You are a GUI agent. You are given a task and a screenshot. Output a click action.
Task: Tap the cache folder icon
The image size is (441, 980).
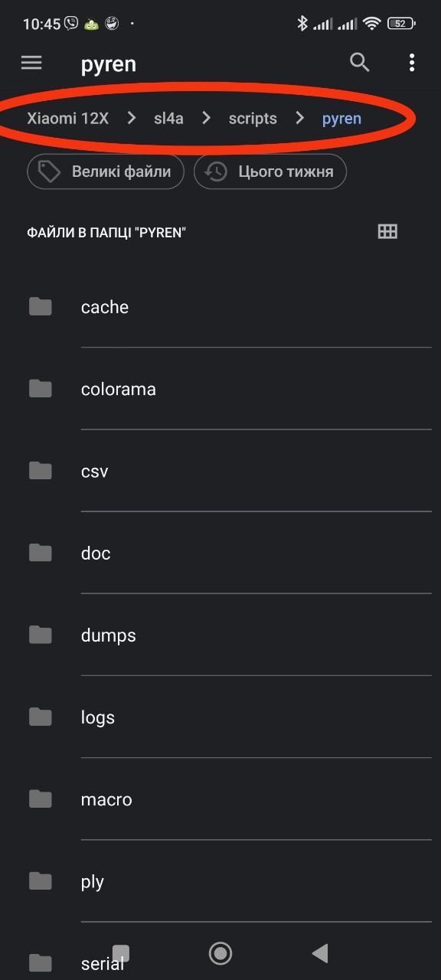click(x=41, y=307)
